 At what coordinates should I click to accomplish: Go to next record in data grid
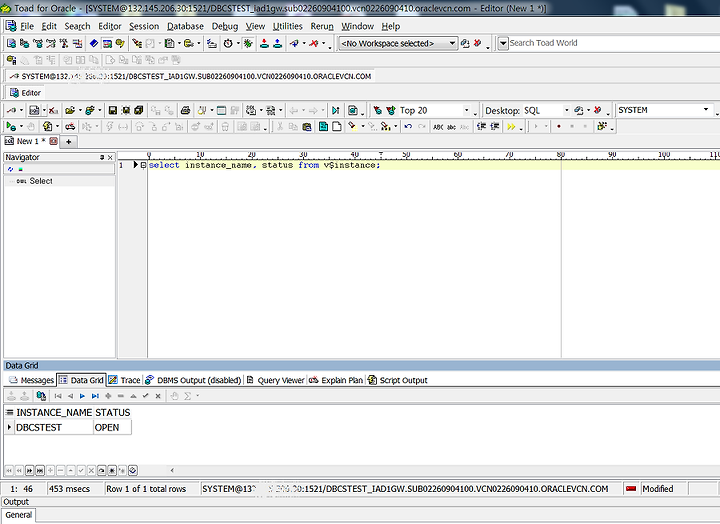coord(82,396)
